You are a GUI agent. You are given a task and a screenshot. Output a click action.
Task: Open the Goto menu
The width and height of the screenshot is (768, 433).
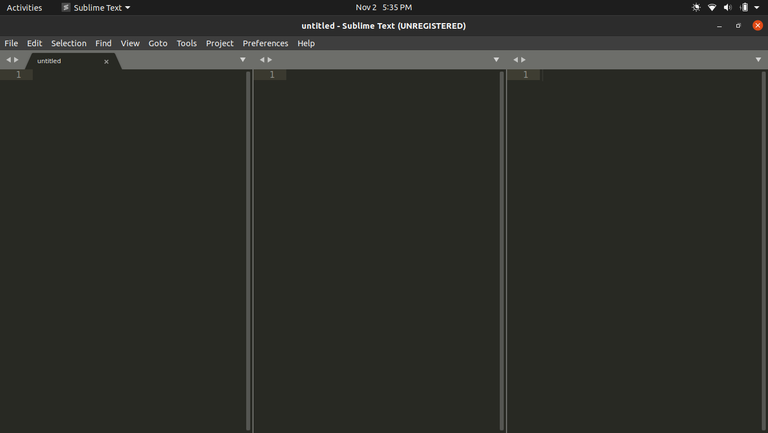(158, 43)
